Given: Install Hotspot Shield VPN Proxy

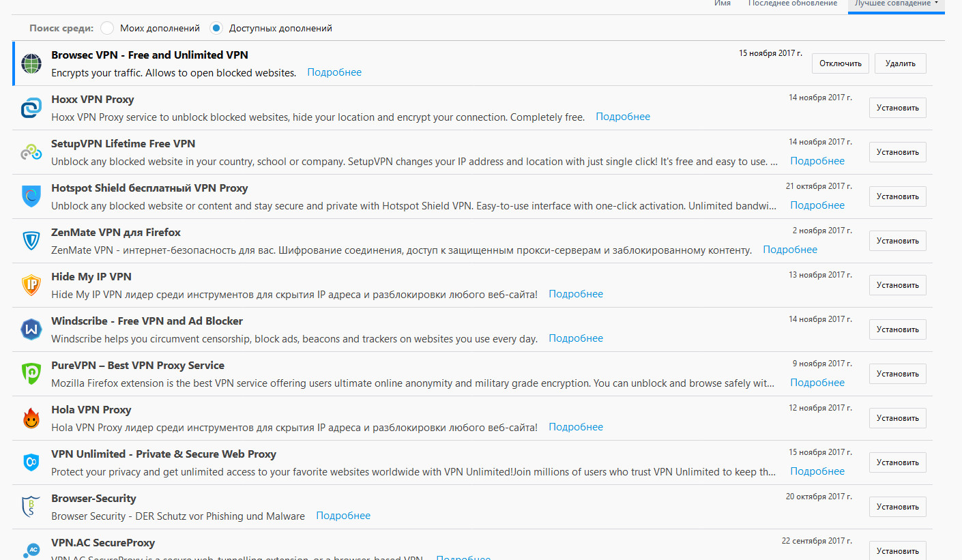Looking at the screenshot, I should point(898,196).
